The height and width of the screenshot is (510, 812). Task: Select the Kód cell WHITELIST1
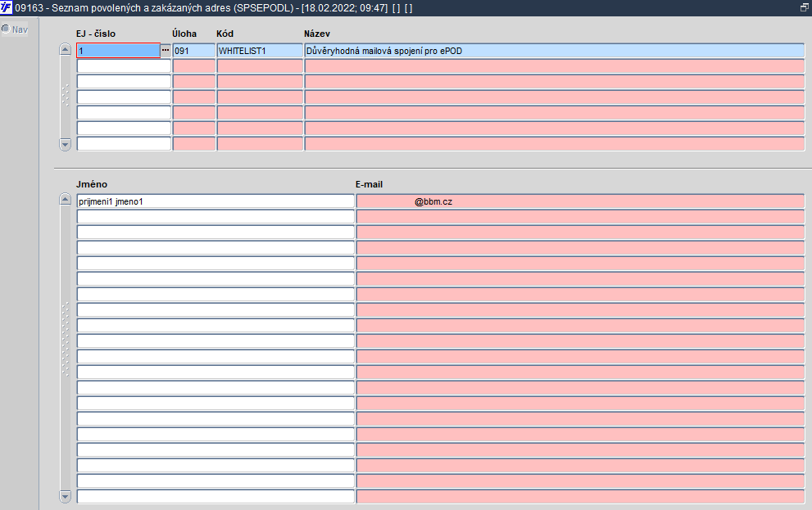tap(260, 51)
